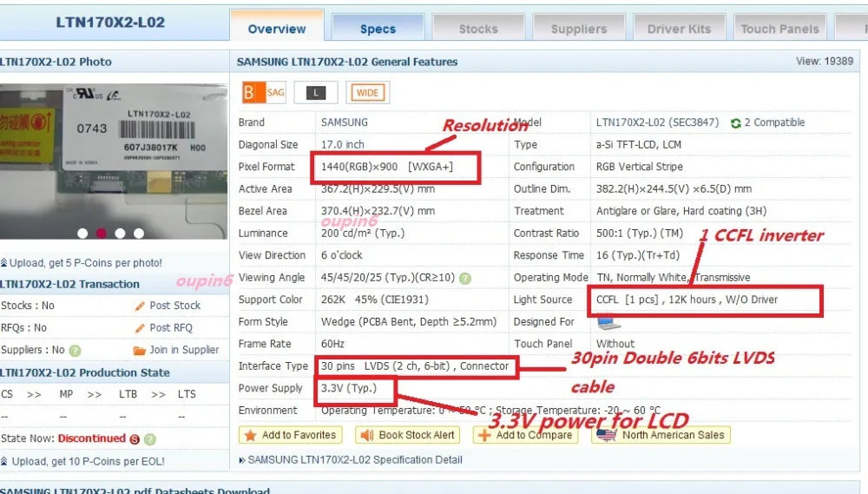Click the 500:1 contrast ratio value
The height and width of the screenshot is (494, 868).
(x=640, y=234)
